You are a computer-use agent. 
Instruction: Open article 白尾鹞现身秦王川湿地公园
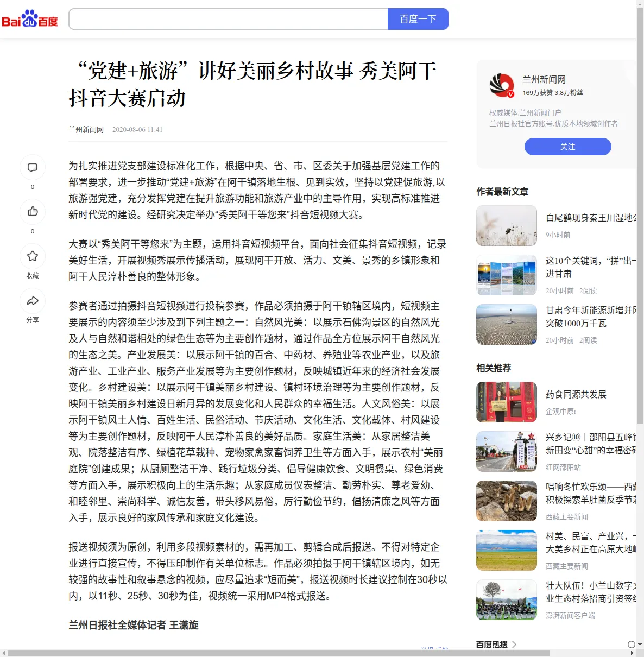coord(591,218)
